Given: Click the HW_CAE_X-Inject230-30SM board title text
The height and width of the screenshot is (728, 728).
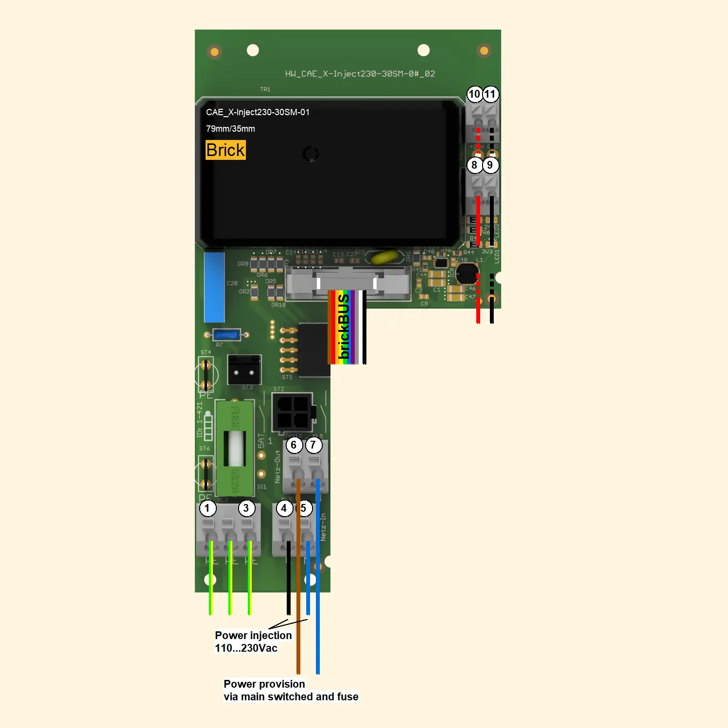Looking at the screenshot, I should (x=360, y=74).
